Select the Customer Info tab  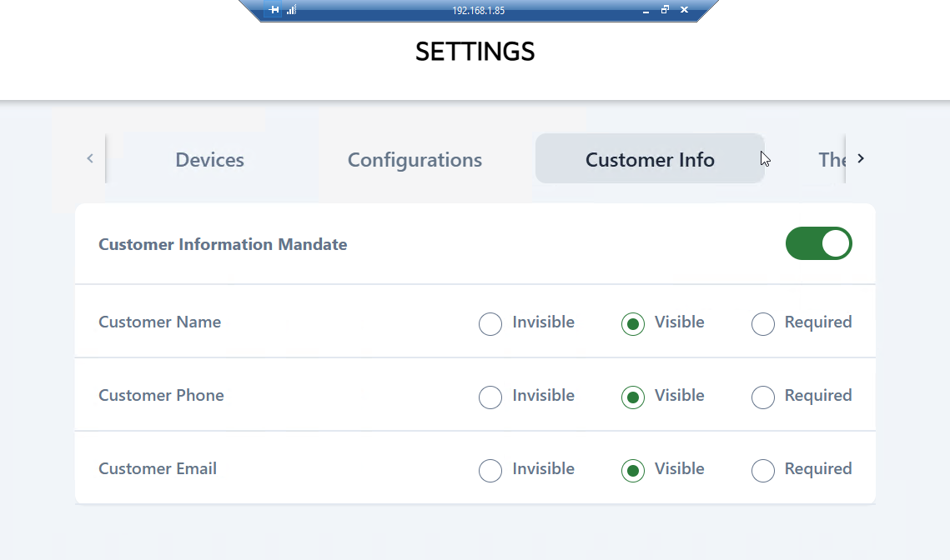(x=650, y=159)
